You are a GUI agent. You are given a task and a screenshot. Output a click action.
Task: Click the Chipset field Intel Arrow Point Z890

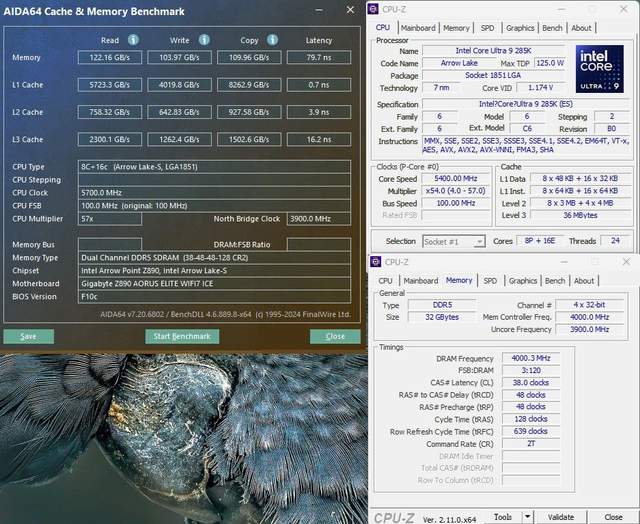pos(214,271)
